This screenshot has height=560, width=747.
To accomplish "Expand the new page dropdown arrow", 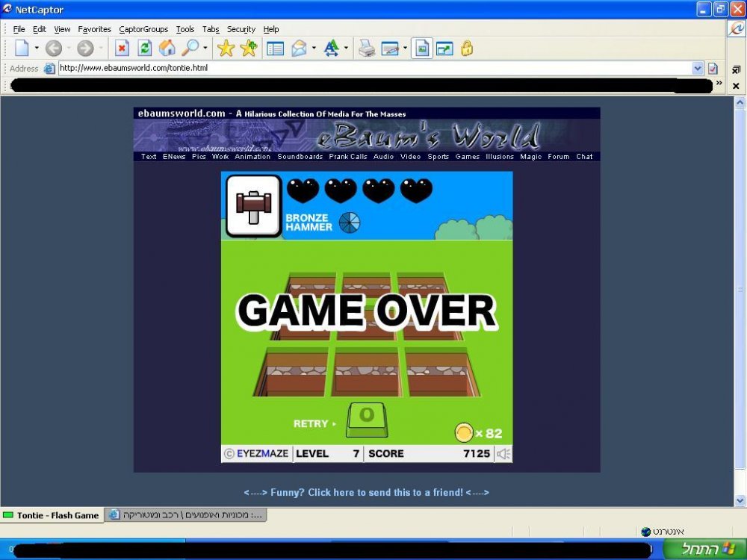I will [x=37, y=48].
